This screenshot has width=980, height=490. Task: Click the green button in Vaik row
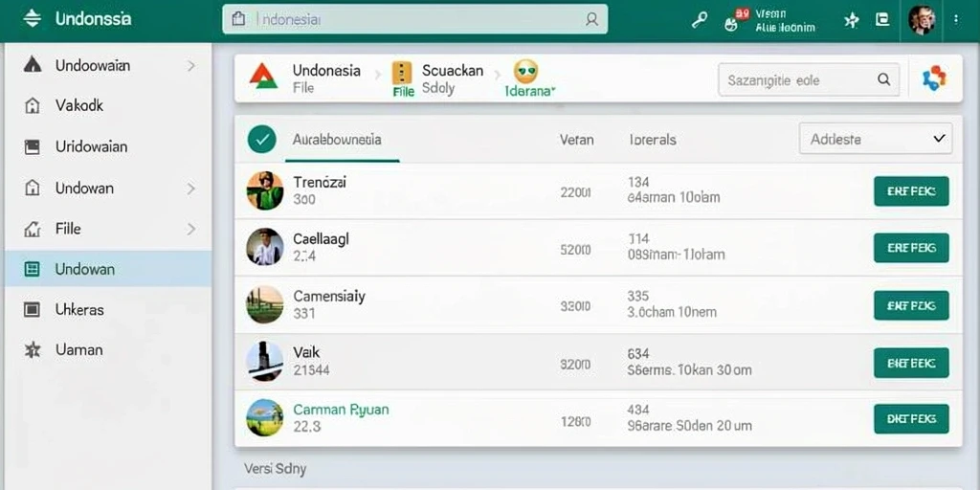(x=911, y=363)
